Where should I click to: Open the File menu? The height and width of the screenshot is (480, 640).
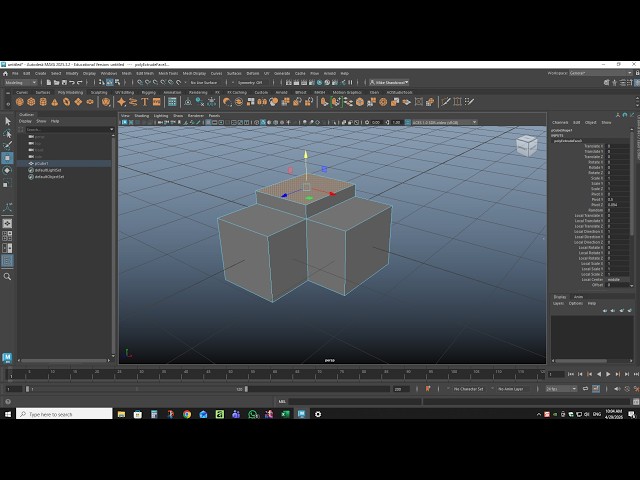click(15, 73)
